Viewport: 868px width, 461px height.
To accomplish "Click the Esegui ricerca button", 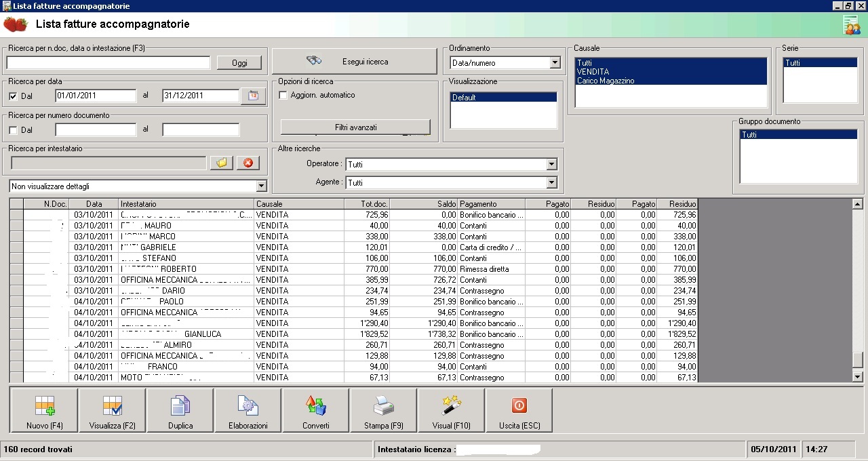I will pos(354,61).
